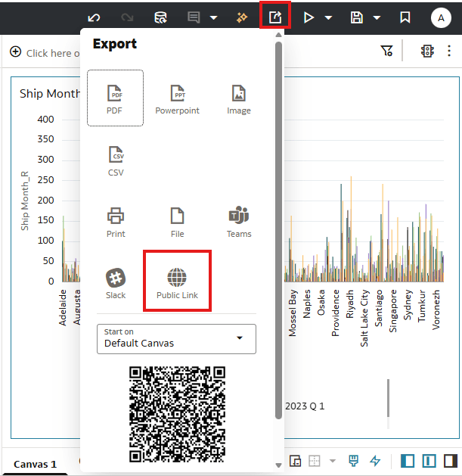This screenshot has width=462, height=476.
Task: Click the Riyadh axis label
Action: tap(350, 304)
